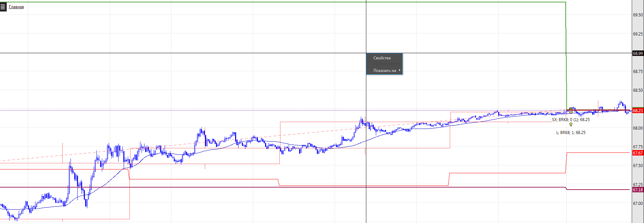
Task: Click the 67.25 axis price label
Action: pyautogui.click(x=638, y=185)
